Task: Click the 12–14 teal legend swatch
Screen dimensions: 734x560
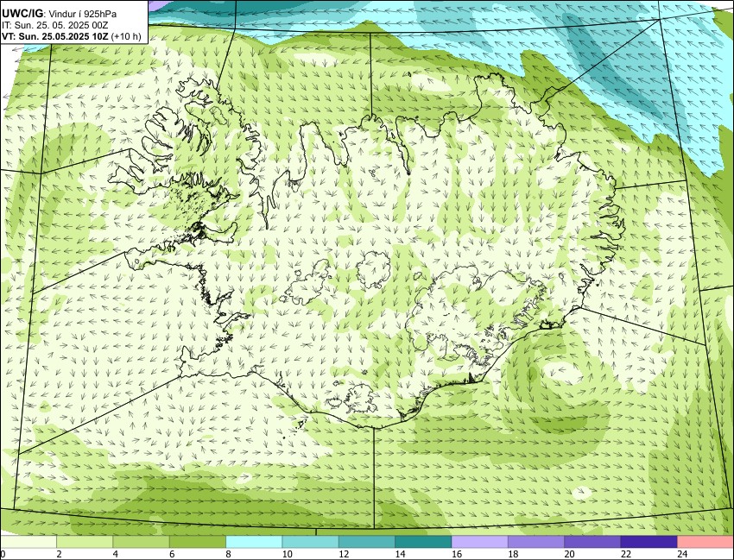Action: tap(366, 542)
